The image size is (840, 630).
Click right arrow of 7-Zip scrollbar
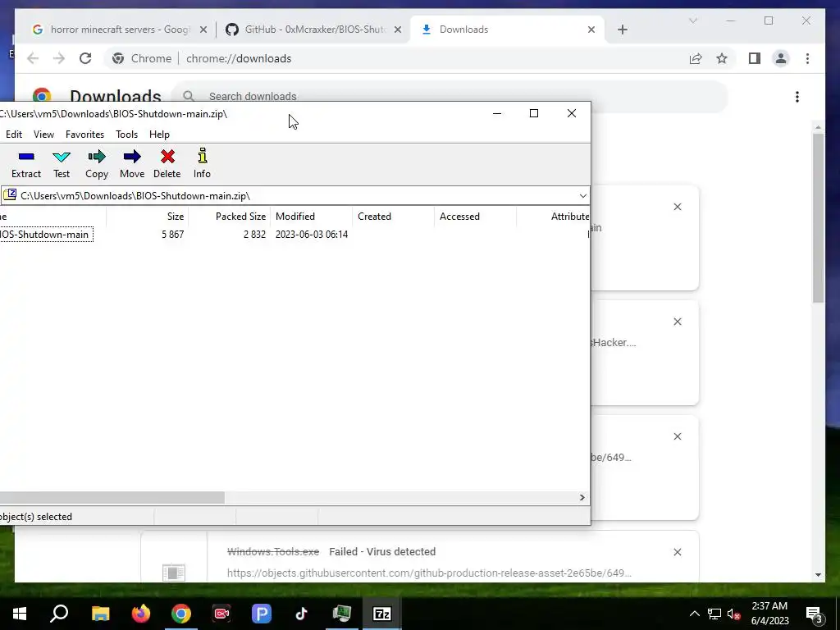point(582,498)
